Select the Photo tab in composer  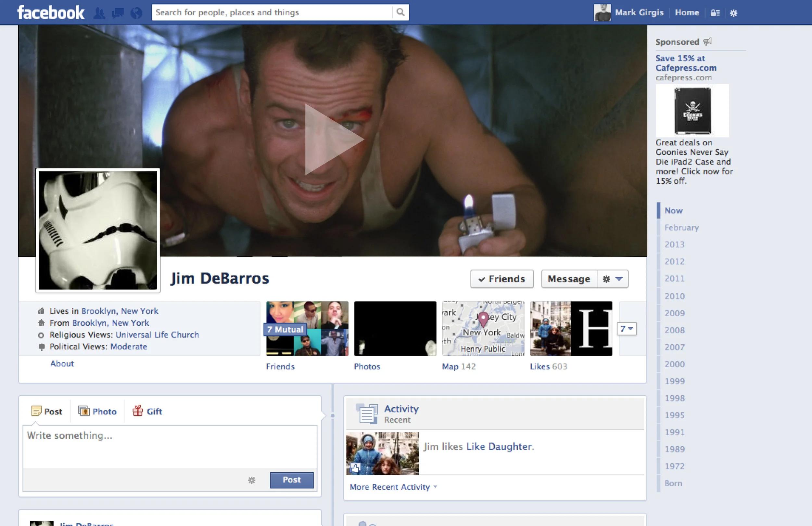click(x=97, y=411)
